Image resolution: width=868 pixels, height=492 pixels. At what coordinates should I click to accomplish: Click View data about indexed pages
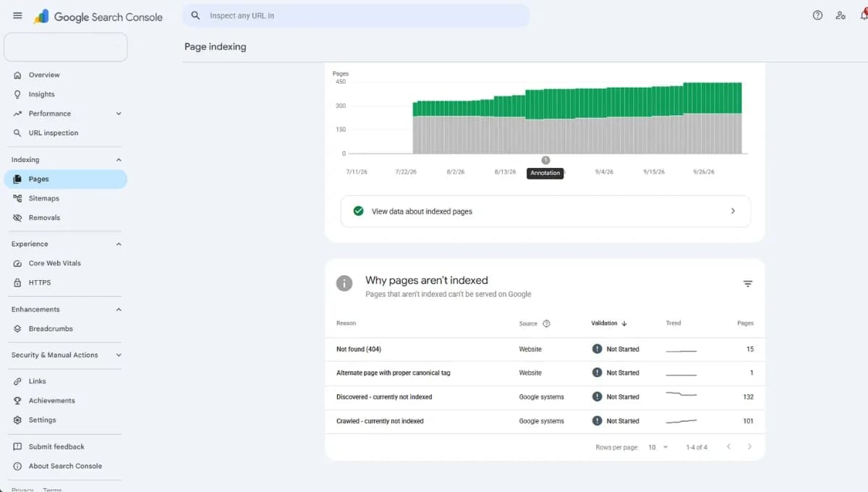[x=545, y=211]
